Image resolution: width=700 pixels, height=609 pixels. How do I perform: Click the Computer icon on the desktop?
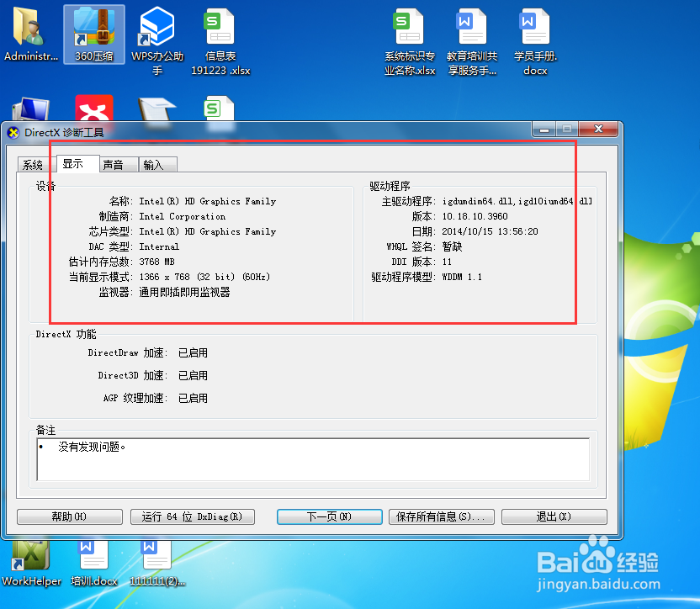click(30, 109)
